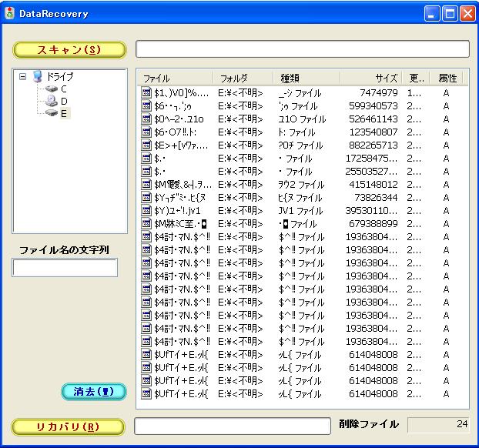Select the CD drive D icon
The image size is (479, 448).
(x=52, y=101)
